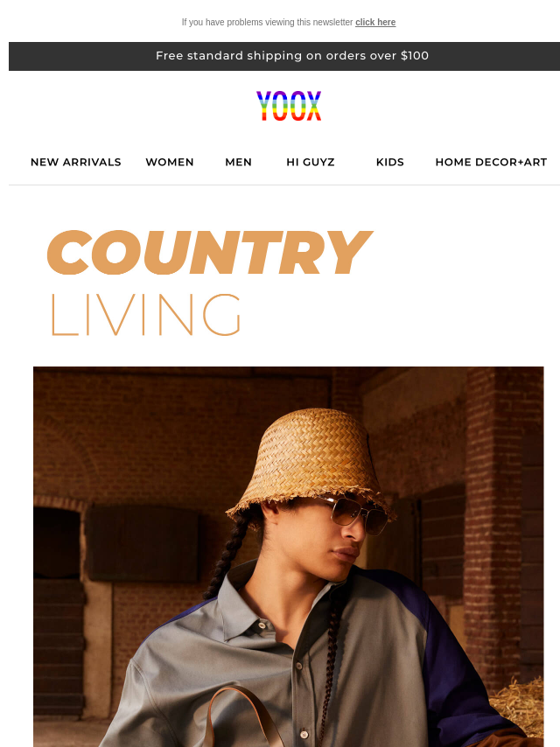Click the bold COUNTRY headline
This screenshot has height=747, width=560.
click(x=209, y=253)
